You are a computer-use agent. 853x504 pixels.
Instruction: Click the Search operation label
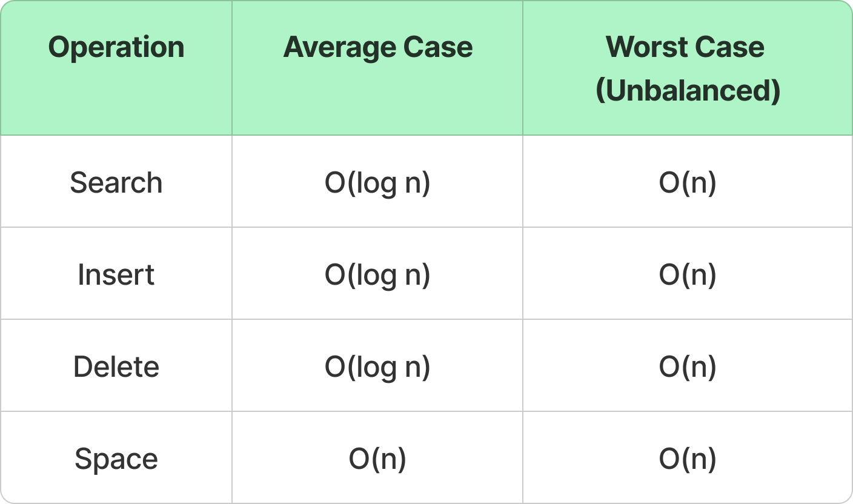point(116,183)
